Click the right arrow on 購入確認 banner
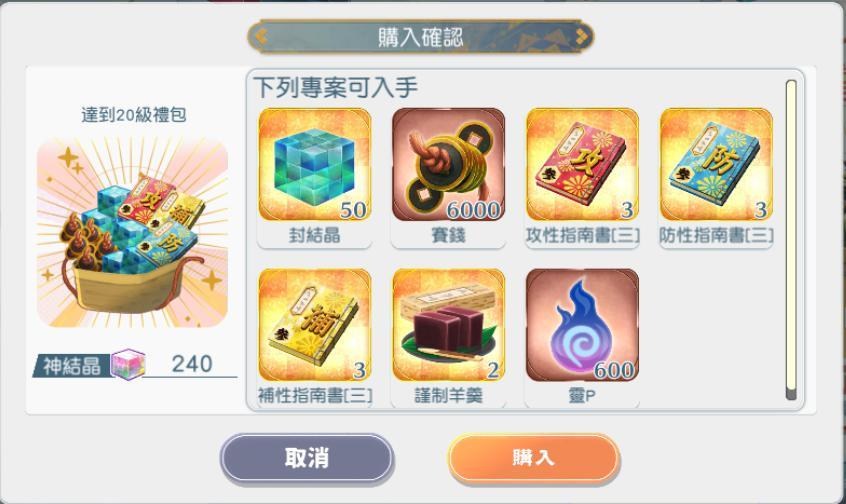This screenshot has height=504, width=846. pyautogui.click(x=581, y=37)
